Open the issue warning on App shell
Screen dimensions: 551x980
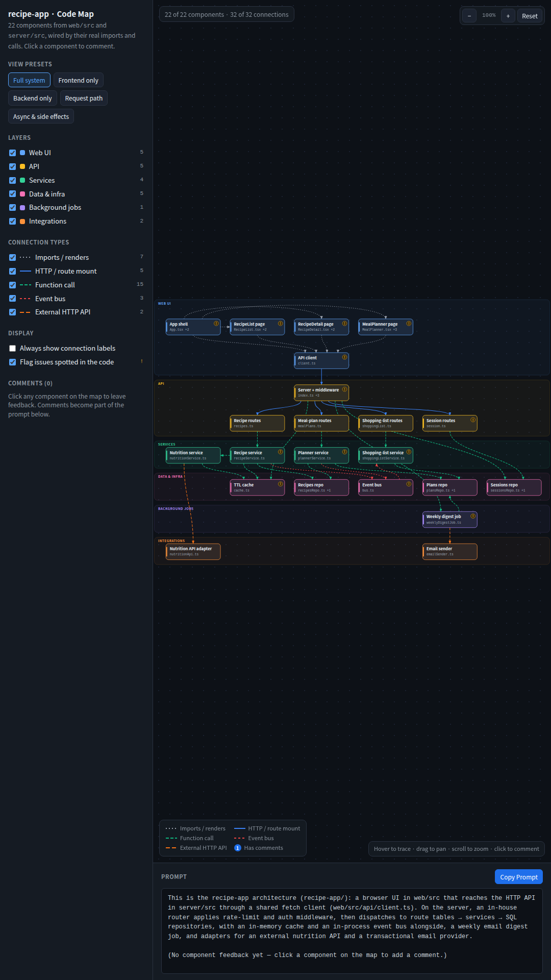point(216,324)
